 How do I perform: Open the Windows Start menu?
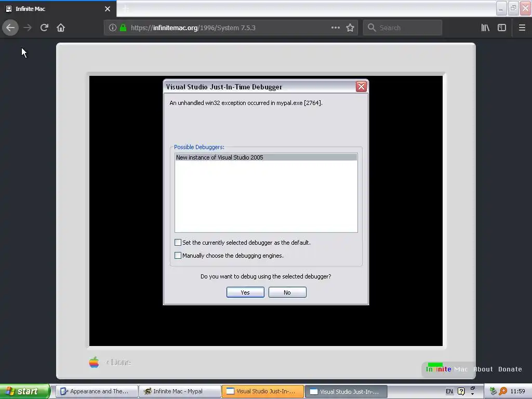coord(24,391)
